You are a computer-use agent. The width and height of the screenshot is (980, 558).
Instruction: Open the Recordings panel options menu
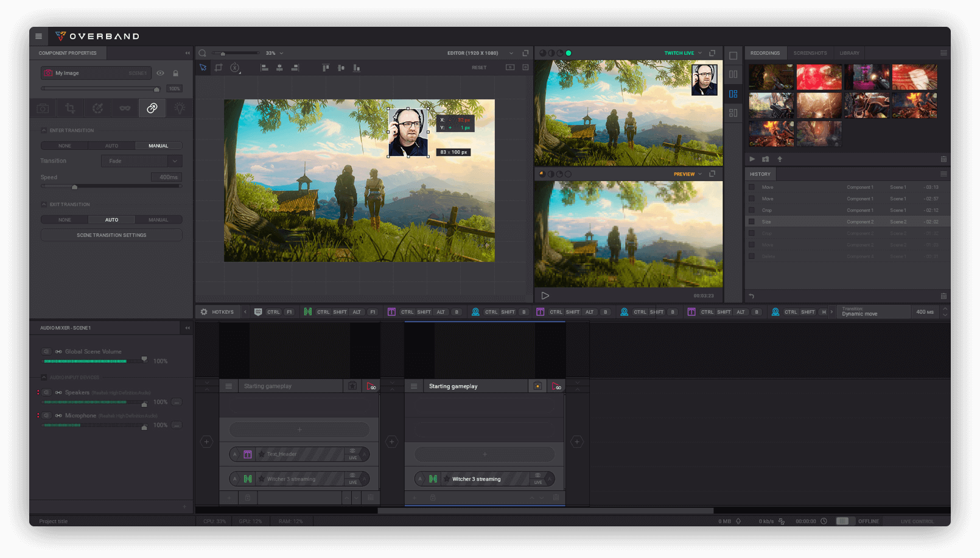943,53
